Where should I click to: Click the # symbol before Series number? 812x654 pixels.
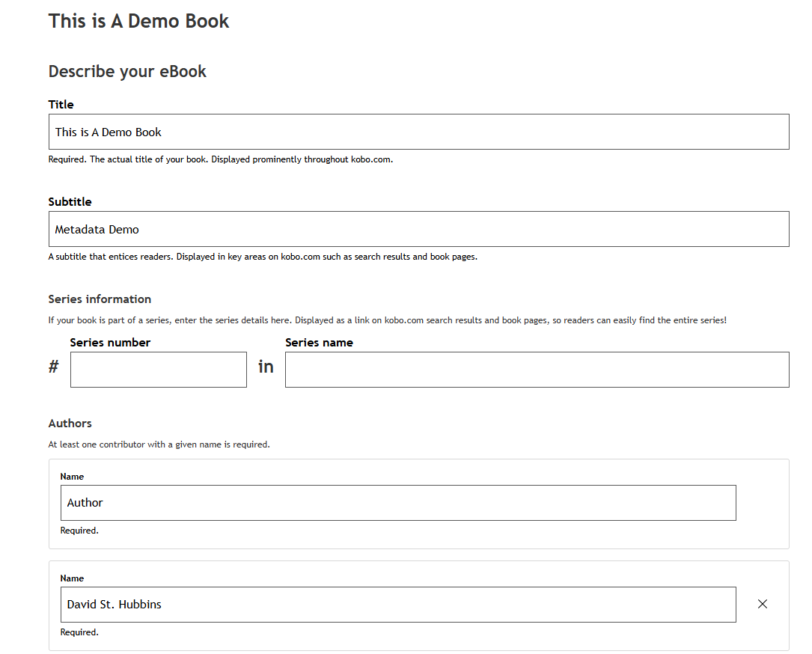[53, 367]
